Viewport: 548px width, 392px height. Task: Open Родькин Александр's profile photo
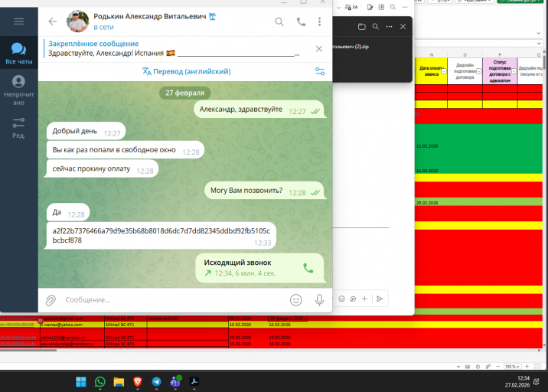[77, 21]
